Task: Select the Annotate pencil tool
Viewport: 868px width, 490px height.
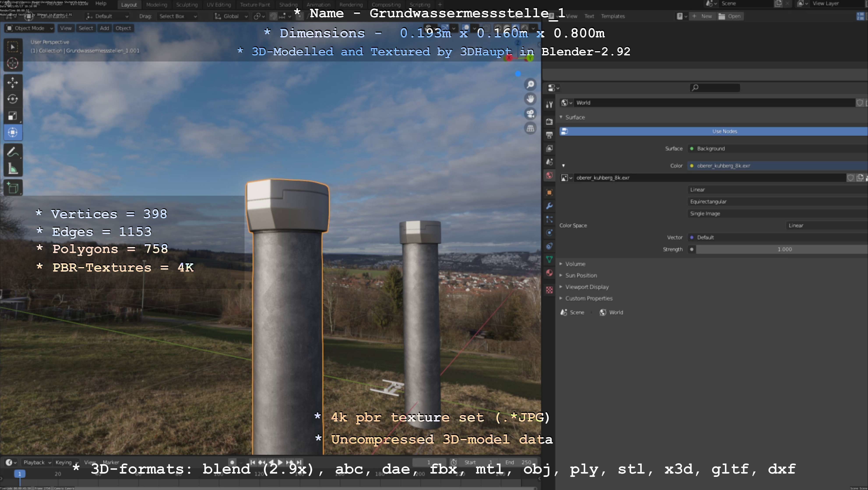Action: coord(13,152)
